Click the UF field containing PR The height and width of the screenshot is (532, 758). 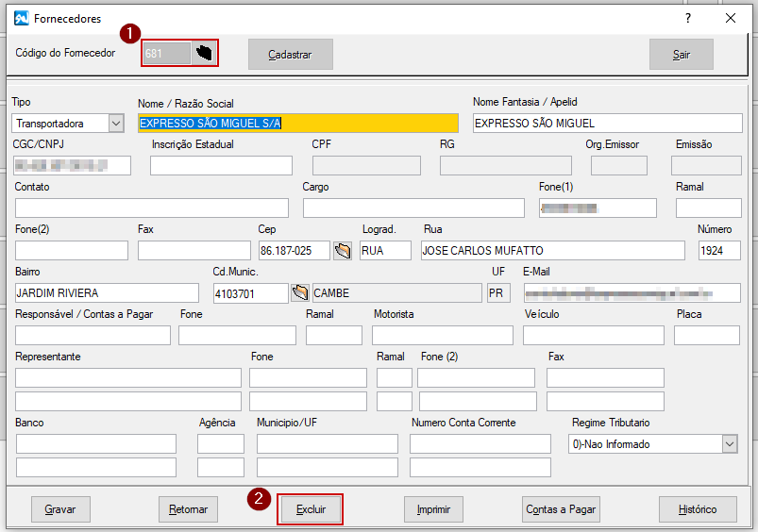tap(498, 292)
